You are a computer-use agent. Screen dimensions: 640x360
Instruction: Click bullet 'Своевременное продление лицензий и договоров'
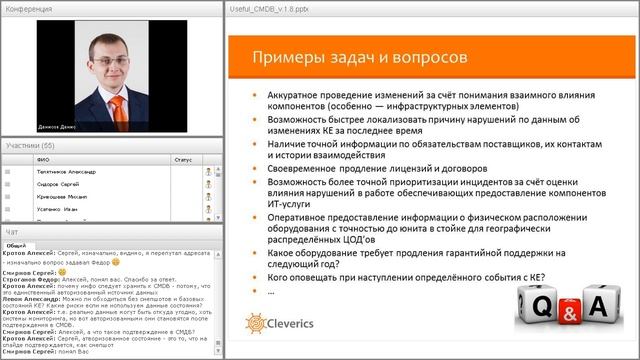pos(377,168)
